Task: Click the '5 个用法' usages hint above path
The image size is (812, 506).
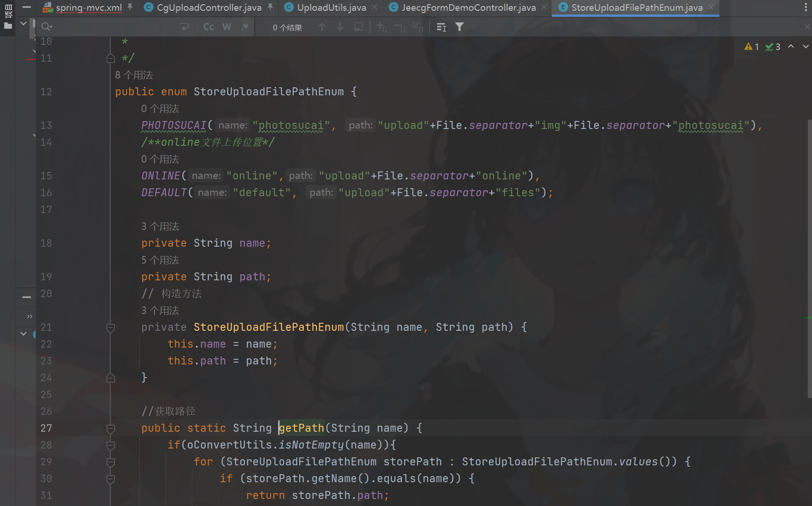Action: 160,260
